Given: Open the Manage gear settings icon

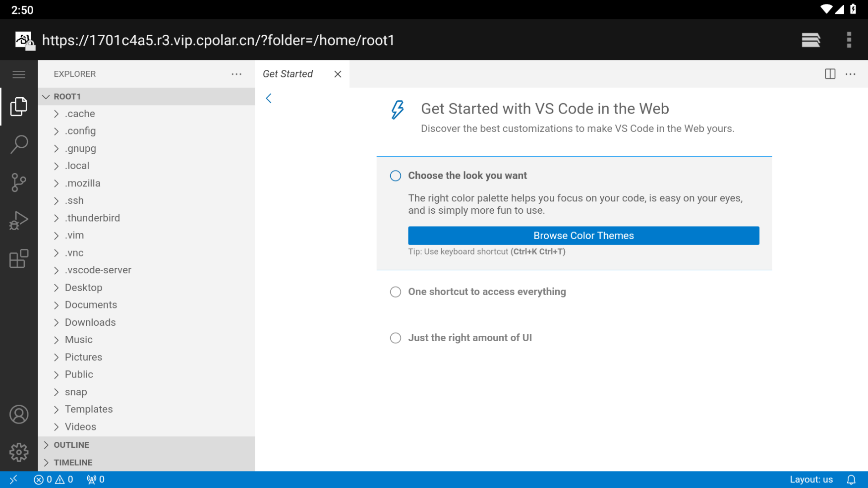Looking at the screenshot, I should (x=19, y=452).
